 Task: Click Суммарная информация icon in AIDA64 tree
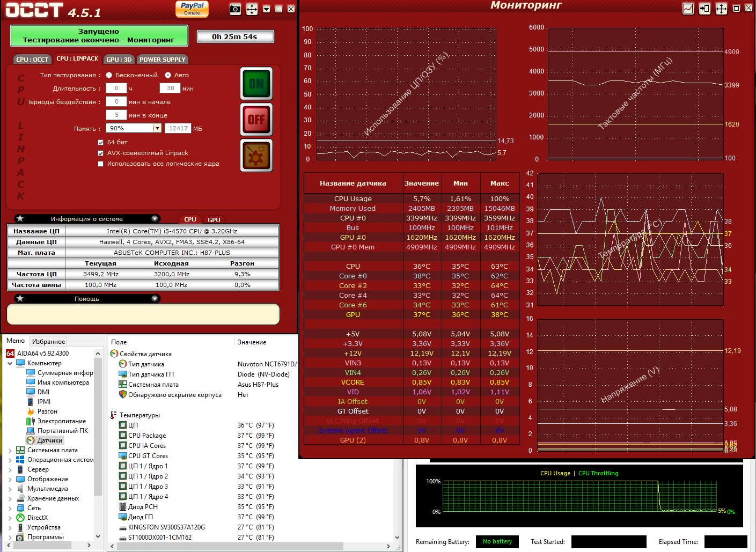click(31, 373)
